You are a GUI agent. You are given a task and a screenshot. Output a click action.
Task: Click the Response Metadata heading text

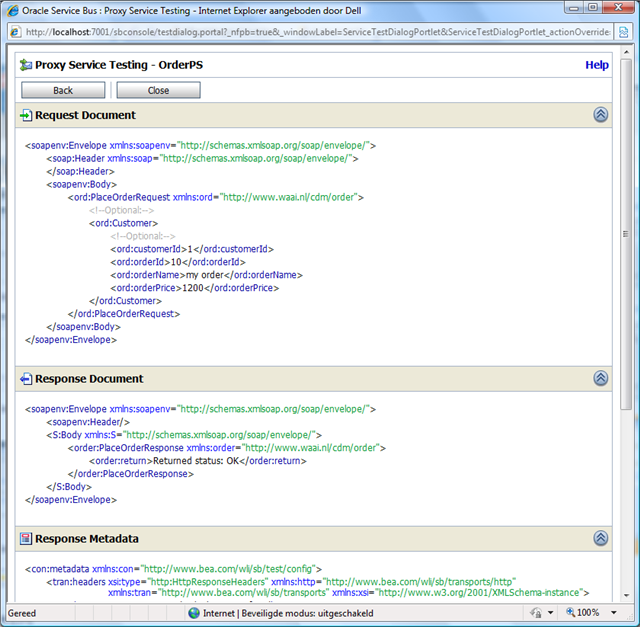pyautogui.click(x=87, y=539)
